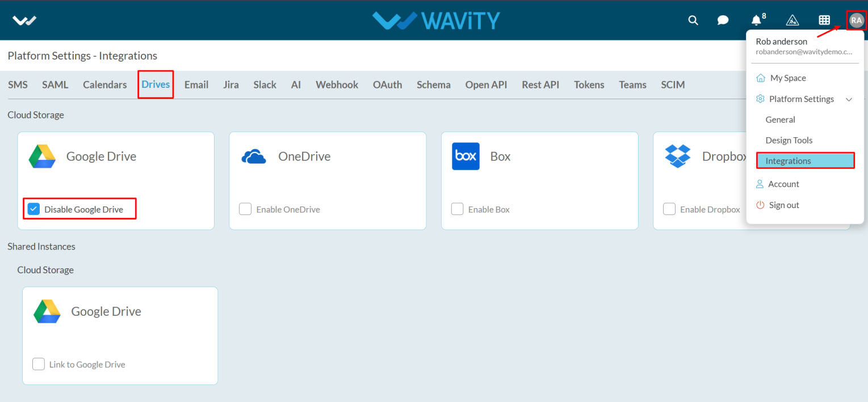Click the Wavity checkmark logo at top left

(24, 21)
